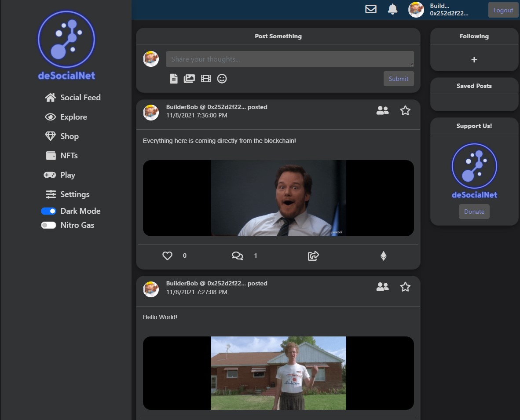This screenshot has width=520, height=420.
Task: Click the deSocialNet logo in sidebar
Action: click(x=66, y=45)
